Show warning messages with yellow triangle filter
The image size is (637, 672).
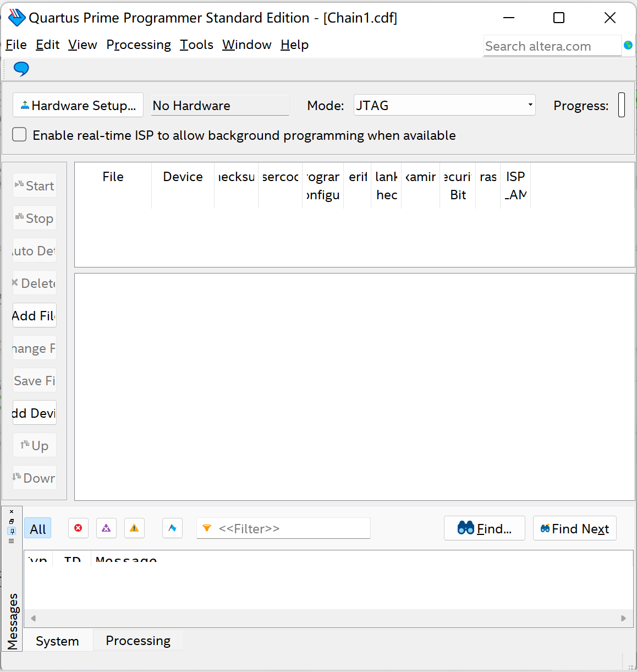click(134, 528)
